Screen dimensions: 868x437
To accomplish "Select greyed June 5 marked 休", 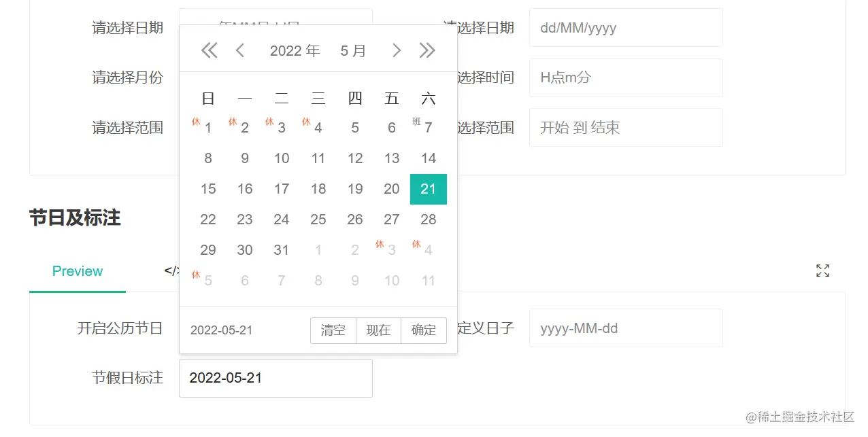I will point(208,281).
